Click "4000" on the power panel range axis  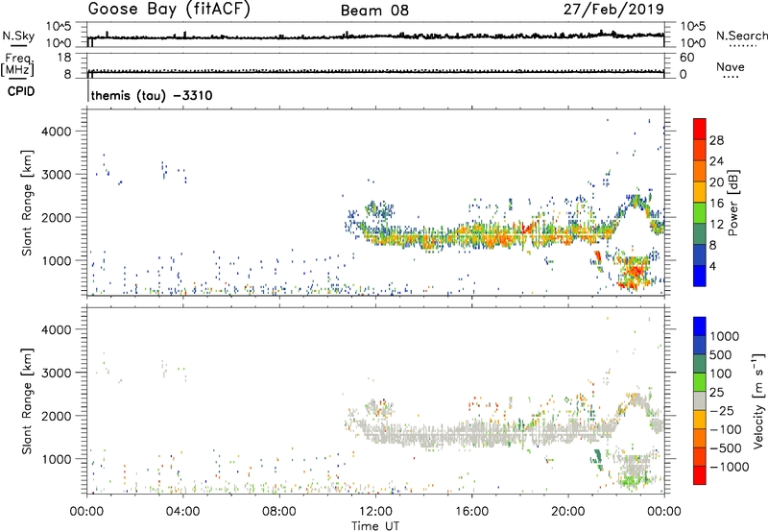pos(57,132)
